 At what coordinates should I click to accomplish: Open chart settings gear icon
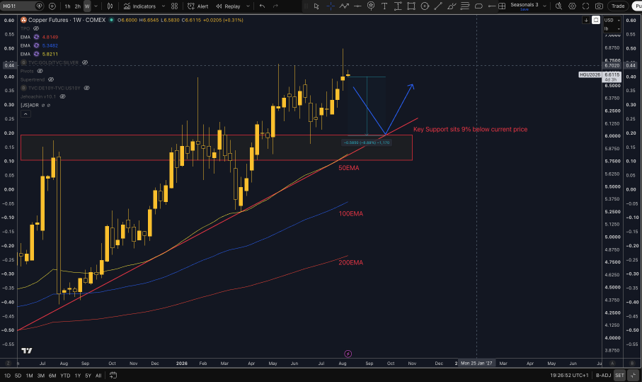pyautogui.click(x=572, y=6)
